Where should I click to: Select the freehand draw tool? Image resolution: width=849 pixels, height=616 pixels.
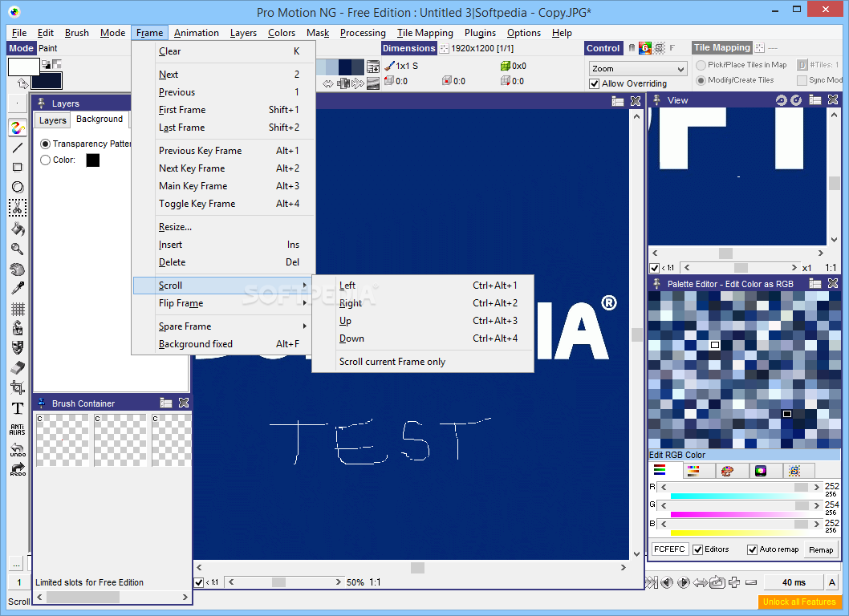pos(18,128)
